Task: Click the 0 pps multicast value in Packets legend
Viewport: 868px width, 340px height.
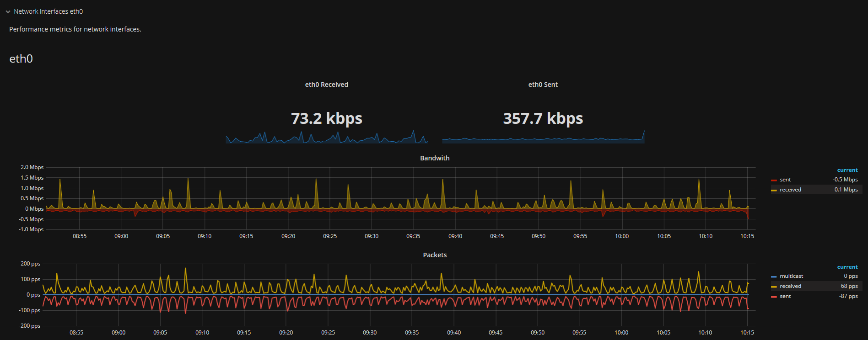Action: 851,276
